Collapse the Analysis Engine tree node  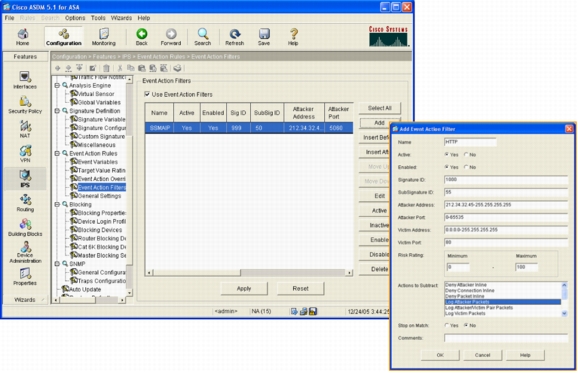click(57, 85)
